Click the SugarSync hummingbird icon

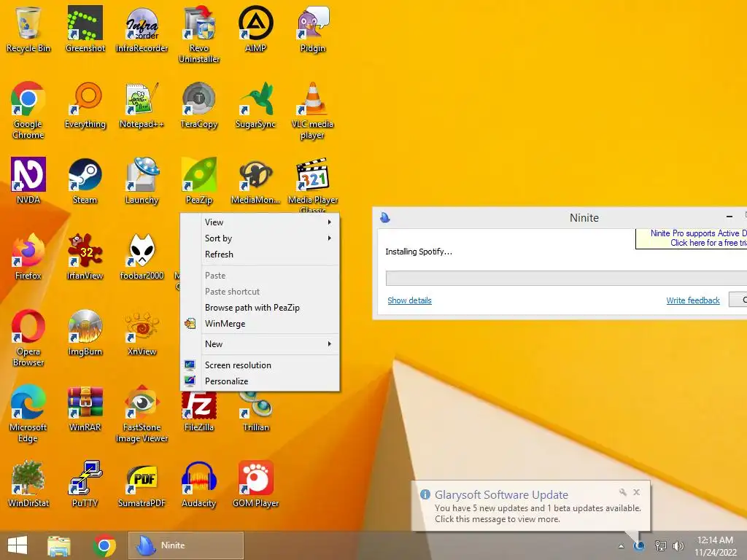(256, 105)
